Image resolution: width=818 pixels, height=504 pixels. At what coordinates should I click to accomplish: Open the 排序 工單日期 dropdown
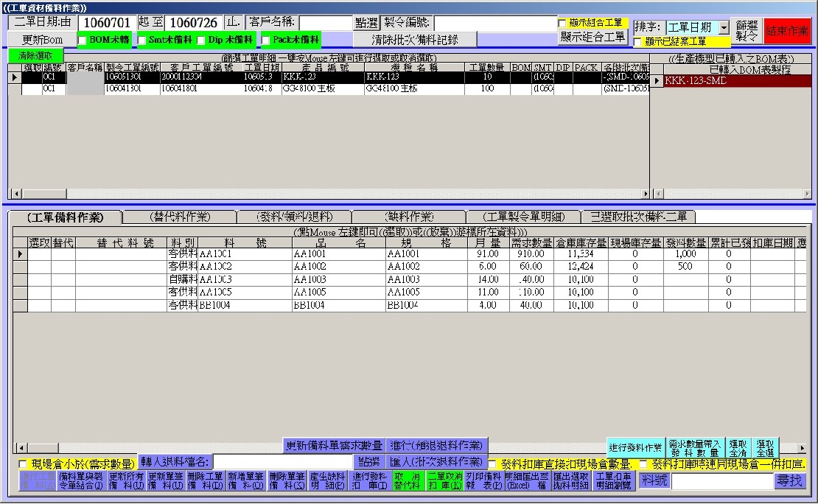[x=724, y=28]
